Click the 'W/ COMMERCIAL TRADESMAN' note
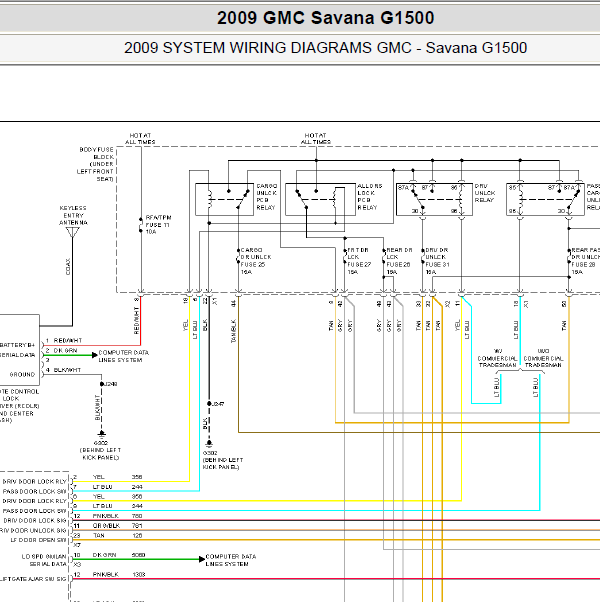 click(498, 358)
